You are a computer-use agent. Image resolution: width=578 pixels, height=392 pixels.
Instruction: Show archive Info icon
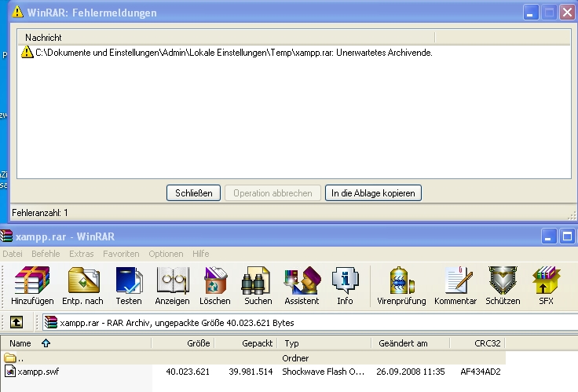click(x=345, y=285)
